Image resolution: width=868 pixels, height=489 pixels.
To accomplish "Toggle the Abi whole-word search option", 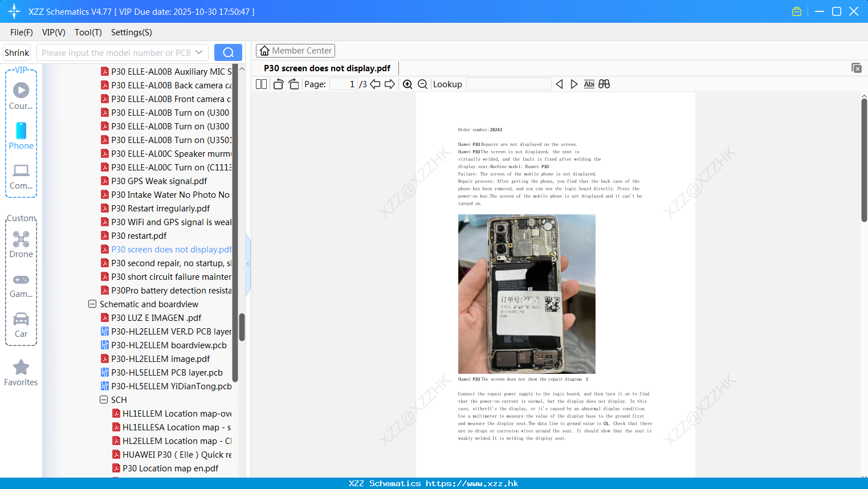I will tap(589, 84).
